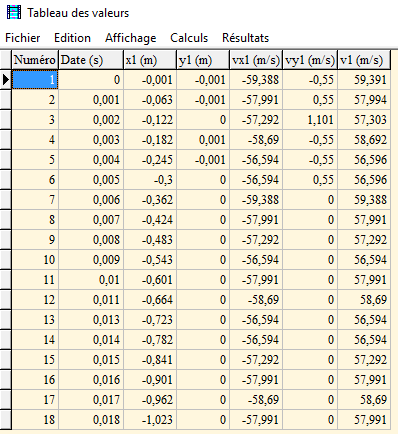Select the v1 cell 57,303
Viewport: 398px width, 434px height.
[364, 120]
